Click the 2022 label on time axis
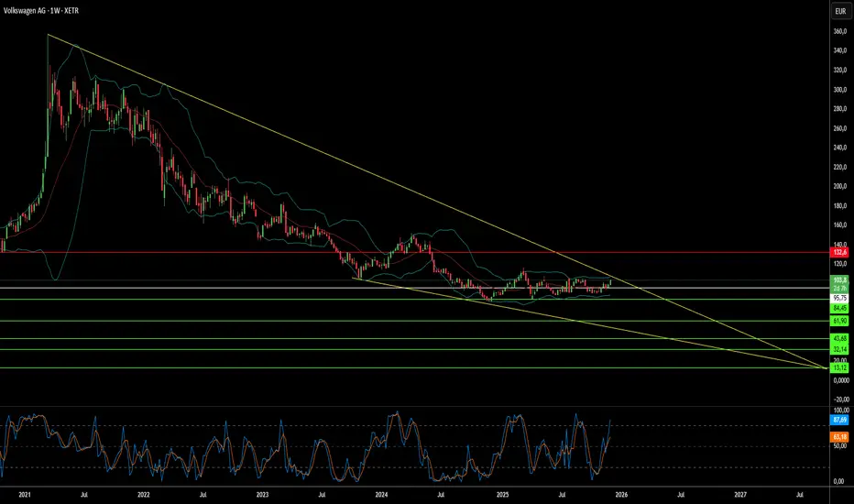 click(144, 494)
